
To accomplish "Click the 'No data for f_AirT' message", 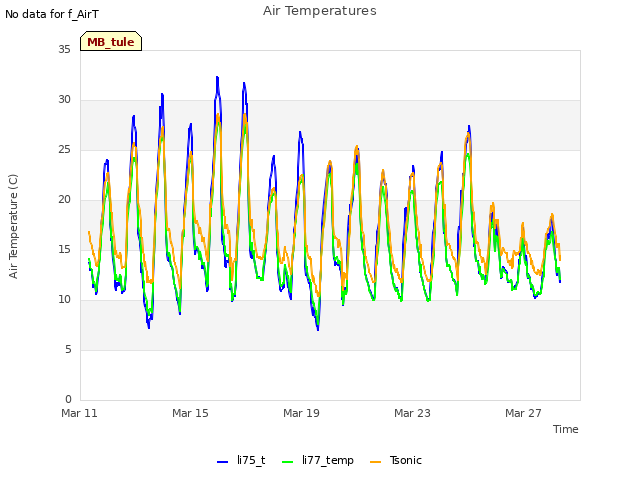I will [x=52, y=14].
